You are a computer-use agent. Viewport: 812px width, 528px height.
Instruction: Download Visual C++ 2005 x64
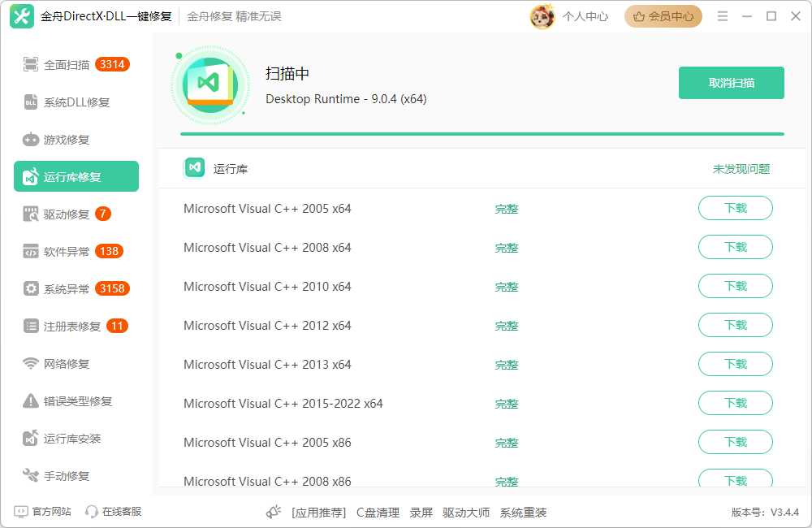tap(736, 208)
